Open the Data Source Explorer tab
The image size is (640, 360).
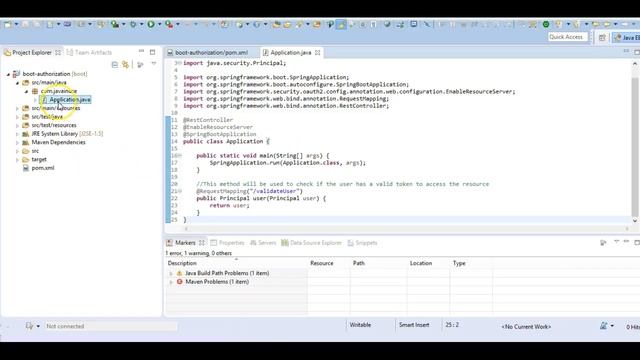(x=311, y=243)
